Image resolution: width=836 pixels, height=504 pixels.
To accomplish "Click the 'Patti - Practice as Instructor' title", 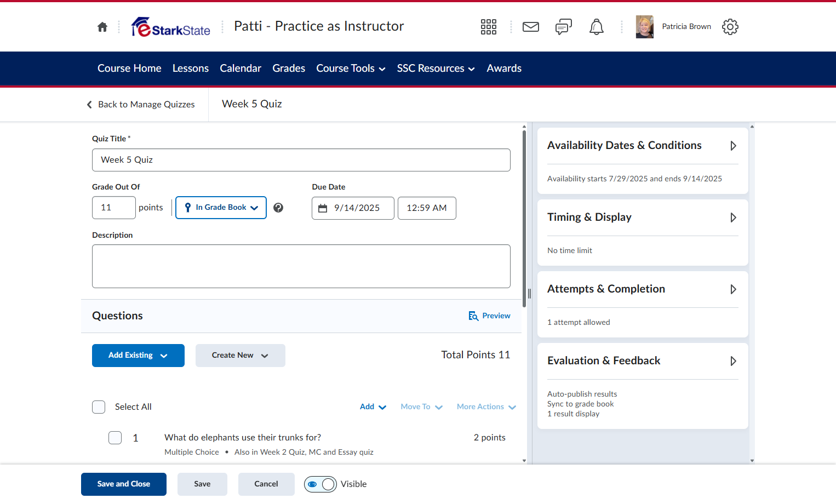I will [319, 26].
